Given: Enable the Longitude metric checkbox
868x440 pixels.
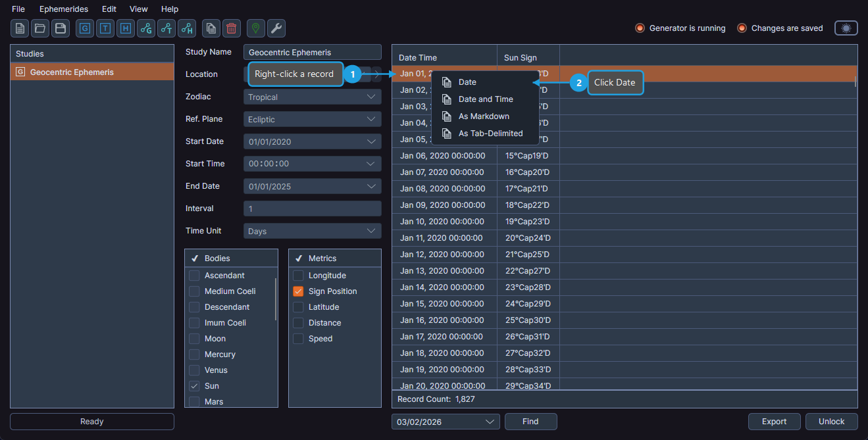Looking at the screenshot, I should (x=297, y=275).
